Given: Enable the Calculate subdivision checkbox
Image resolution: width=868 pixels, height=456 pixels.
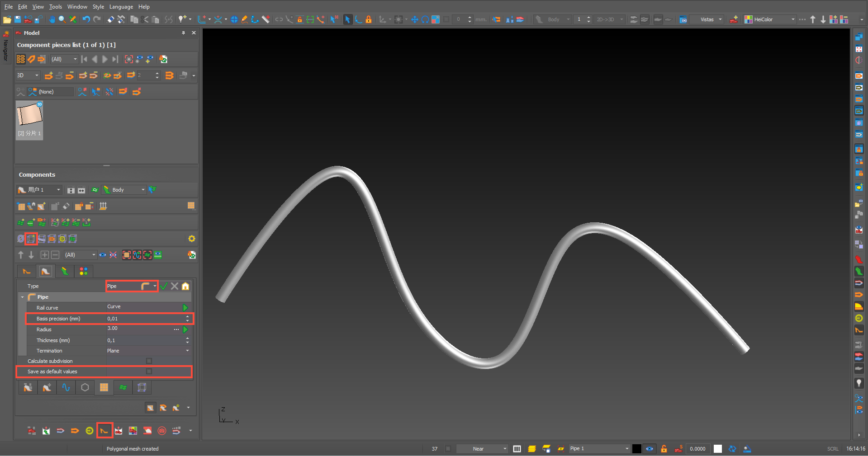Looking at the screenshot, I should 149,361.
